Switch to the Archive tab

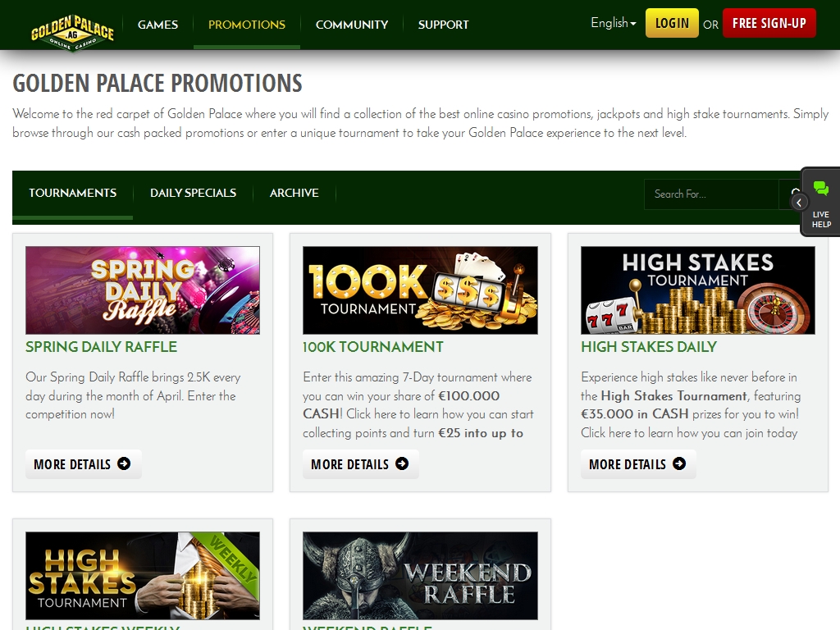[x=294, y=194]
